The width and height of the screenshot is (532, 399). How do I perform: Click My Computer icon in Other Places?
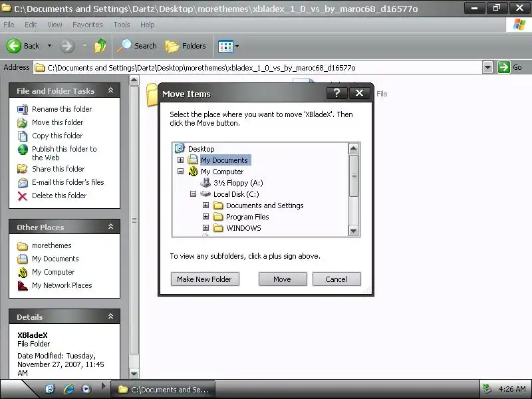click(23, 272)
